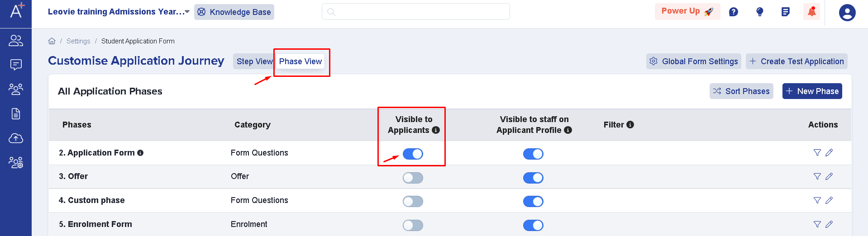
Task: Open filter funnel for Offer phase
Action: pyautogui.click(x=817, y=176)
